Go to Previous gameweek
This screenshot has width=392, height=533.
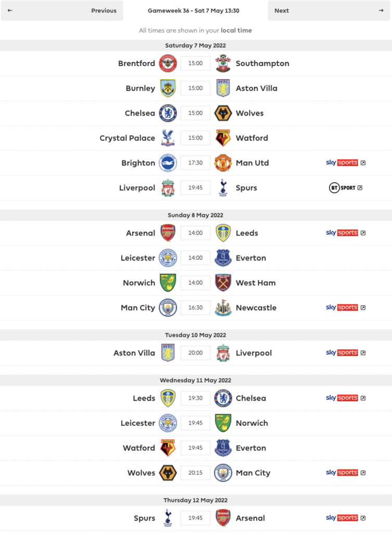click(x=62, y=10)
